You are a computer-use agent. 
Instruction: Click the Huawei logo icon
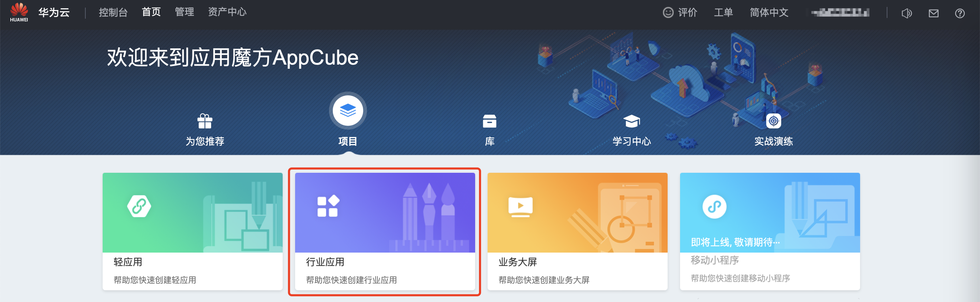pyautogui.click(x=19, y=12)
